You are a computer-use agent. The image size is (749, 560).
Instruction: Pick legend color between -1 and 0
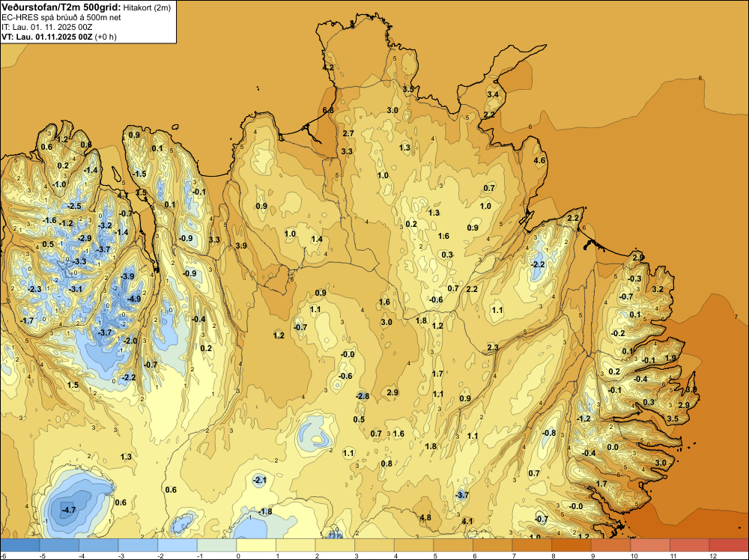(216, 545)
